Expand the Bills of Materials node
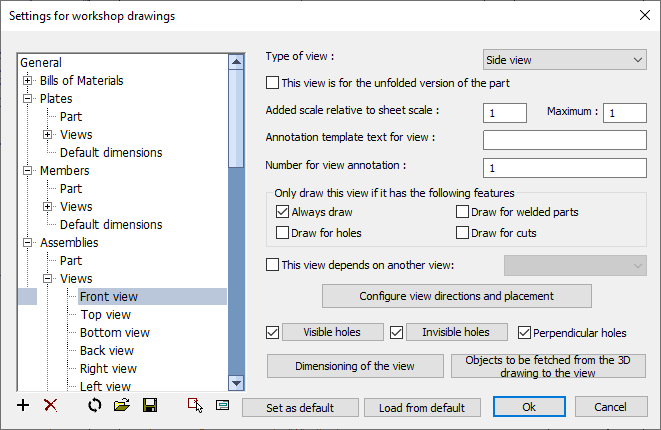The image size is (661, 430). [28, 81]
